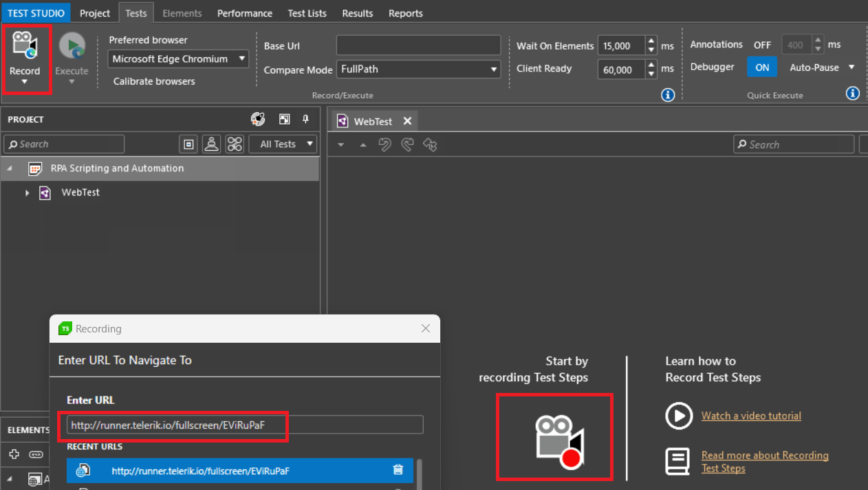Click the Quick Execute info icon
The image size is (868, 490).
852,93
